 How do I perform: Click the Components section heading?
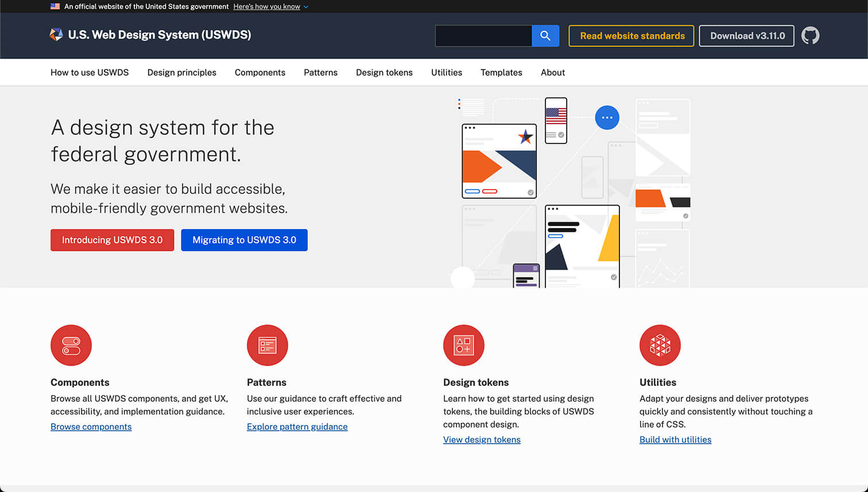point(80,382)
